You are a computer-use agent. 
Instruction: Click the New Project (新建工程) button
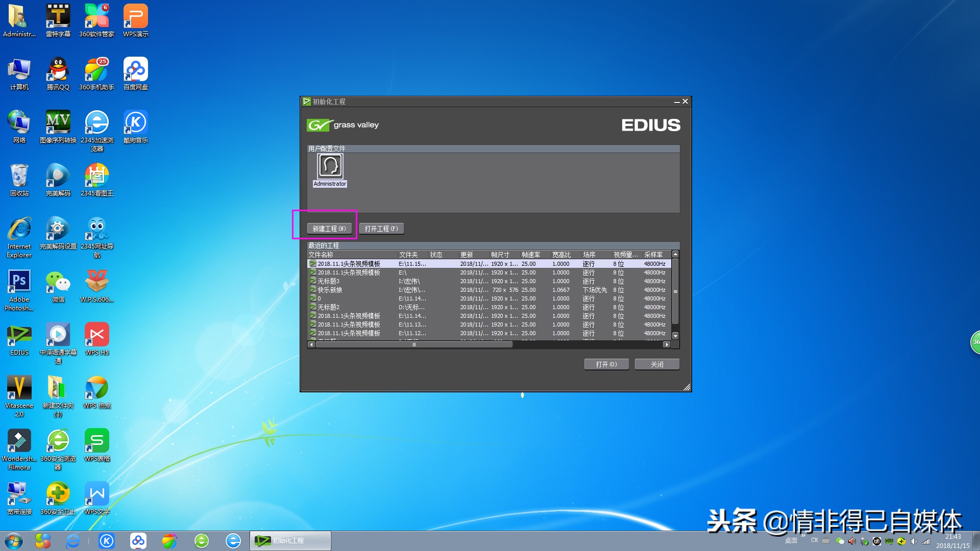tap(329, 229)
